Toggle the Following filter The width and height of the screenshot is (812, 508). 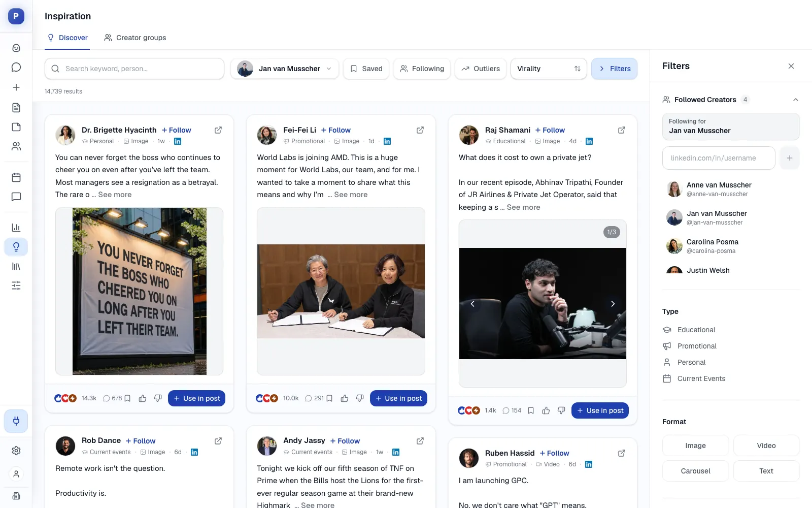422,69
